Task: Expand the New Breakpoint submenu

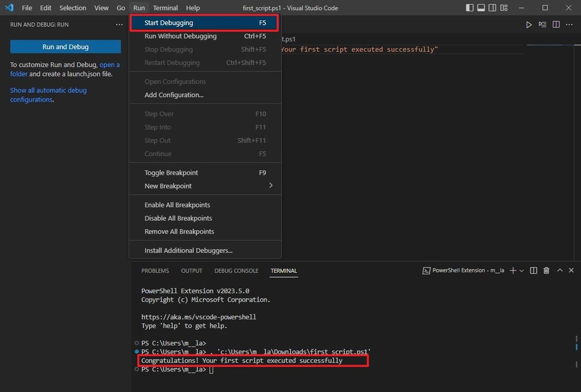Action: tap(168, 186)
